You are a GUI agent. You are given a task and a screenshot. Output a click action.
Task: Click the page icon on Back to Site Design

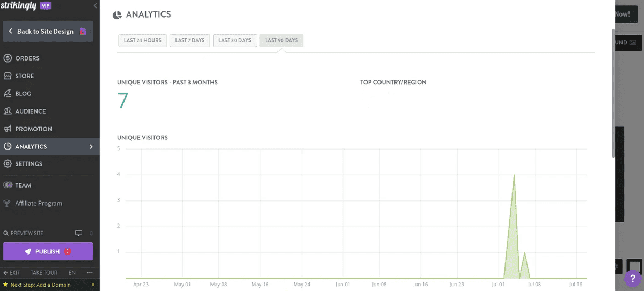[83, 31]
